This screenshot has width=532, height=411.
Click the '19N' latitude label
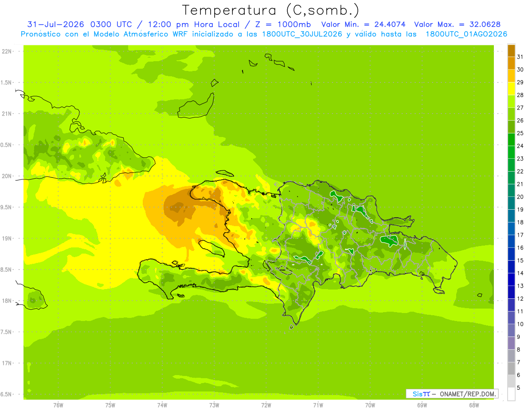coord(7,239)
